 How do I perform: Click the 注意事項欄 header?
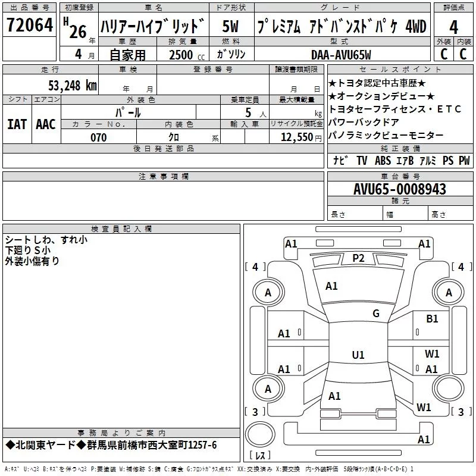coord(163,176)
